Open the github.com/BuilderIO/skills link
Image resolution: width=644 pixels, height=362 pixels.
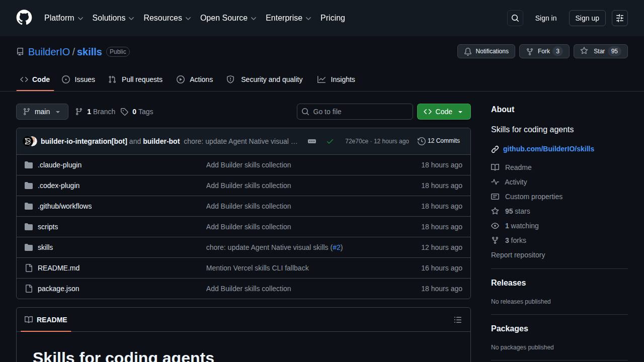(548, 149)
